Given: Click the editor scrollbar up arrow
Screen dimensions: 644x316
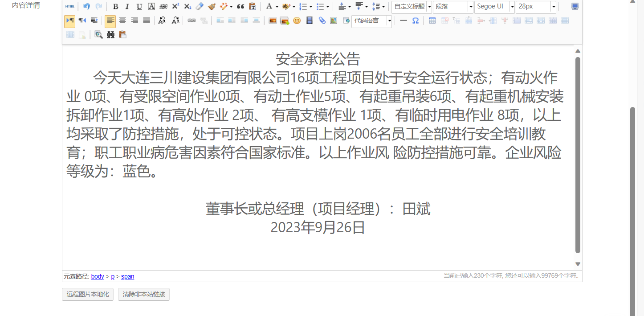Looking at the screenshot, I should [x=578, y=51].
